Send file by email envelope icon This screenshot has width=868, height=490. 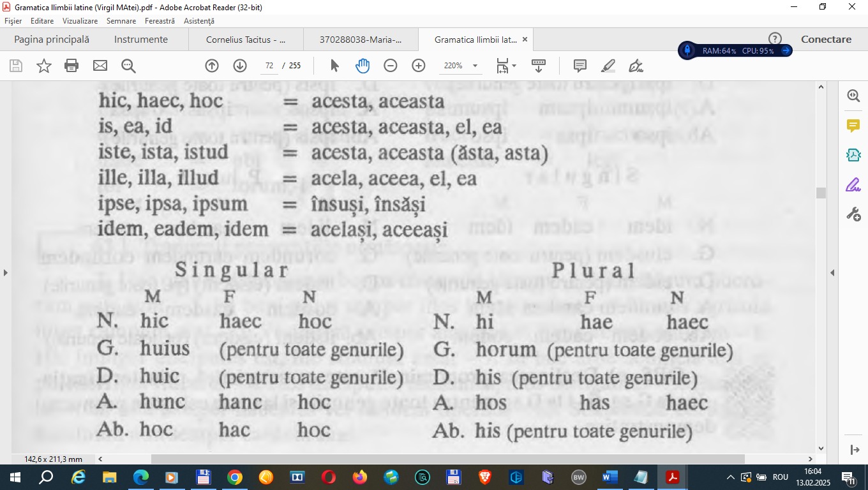[x=100, y=66]
